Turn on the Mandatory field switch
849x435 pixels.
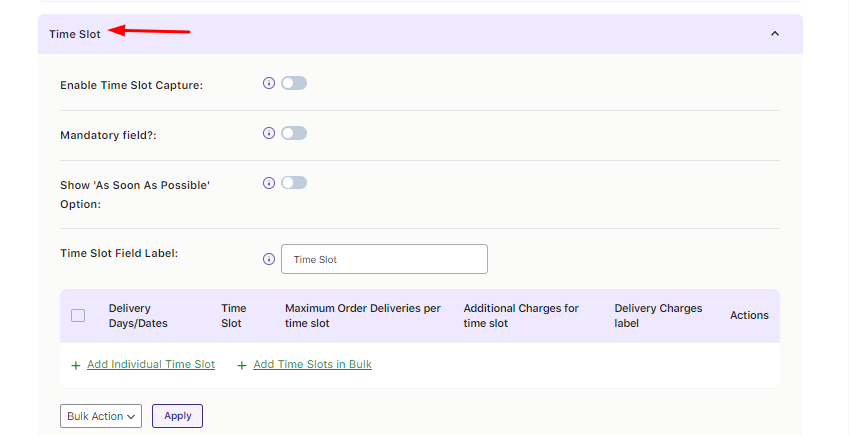pos(294,133)
